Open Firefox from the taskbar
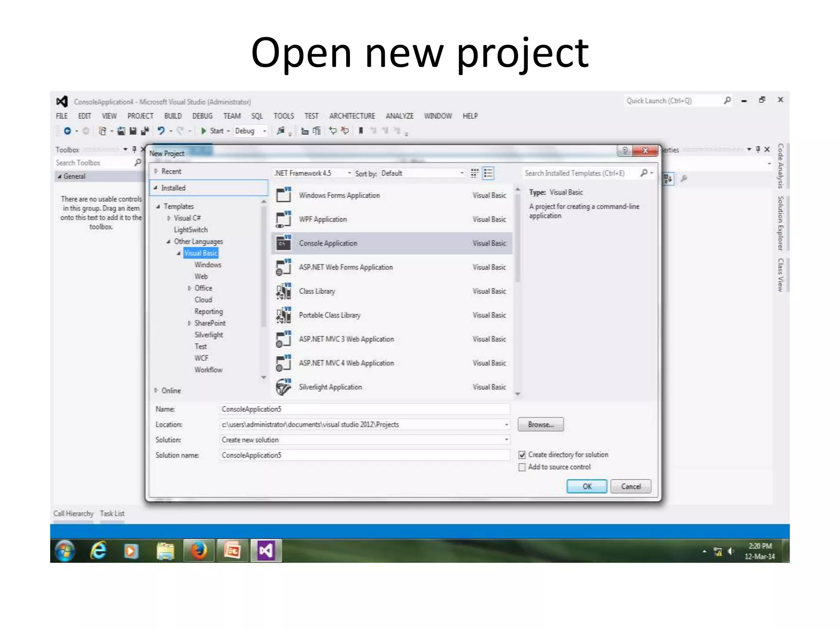Screen dimensions: 840x630 point(199,550)
